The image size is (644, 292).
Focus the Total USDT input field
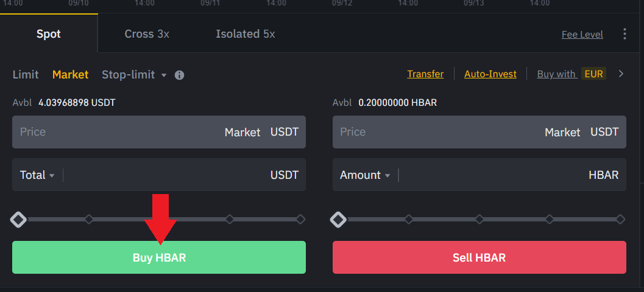click(x=165, y=175)
